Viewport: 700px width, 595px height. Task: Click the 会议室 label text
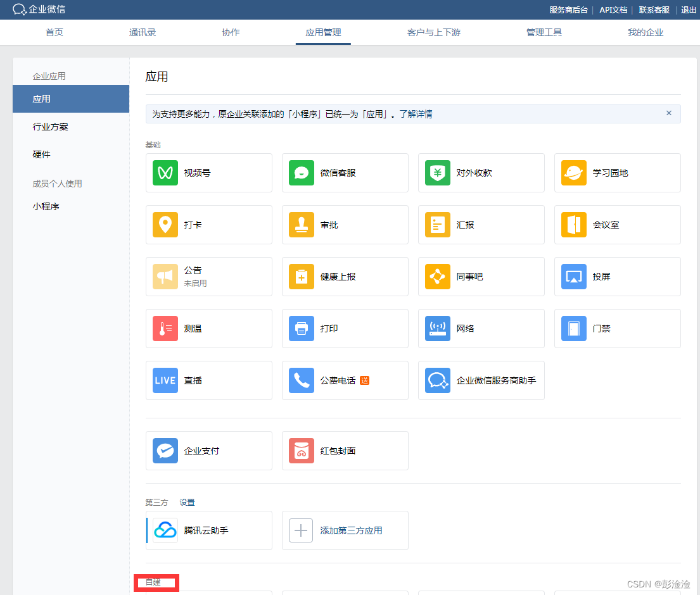(606, 225)
